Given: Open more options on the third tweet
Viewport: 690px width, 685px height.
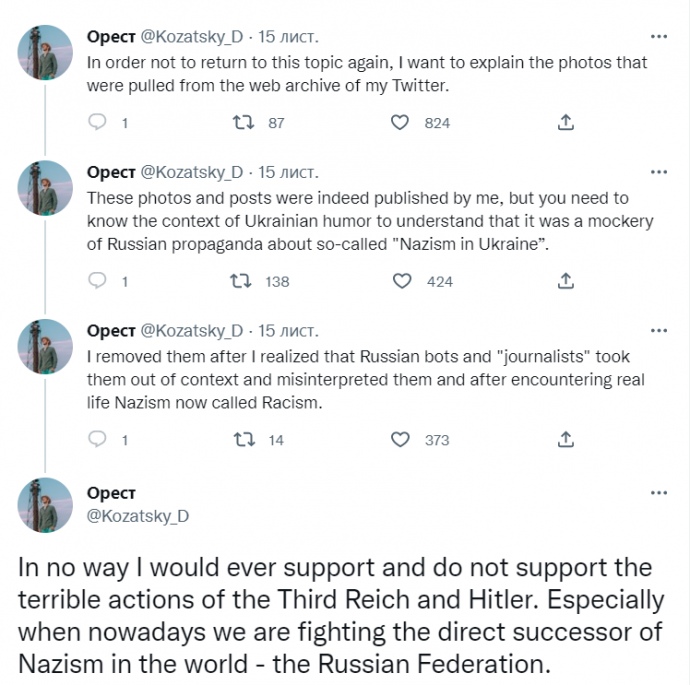Looking at the screenshot, I should pyautogui.click(x=658, y=330).
